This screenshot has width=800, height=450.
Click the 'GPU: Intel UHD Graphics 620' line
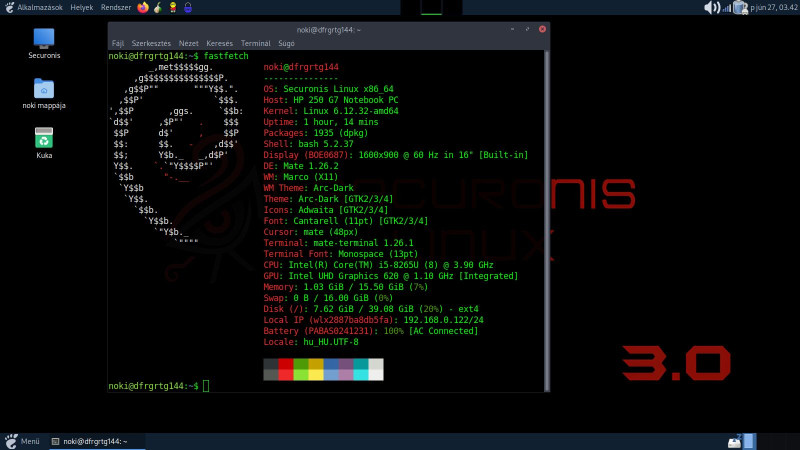click(x=391, y=276)
